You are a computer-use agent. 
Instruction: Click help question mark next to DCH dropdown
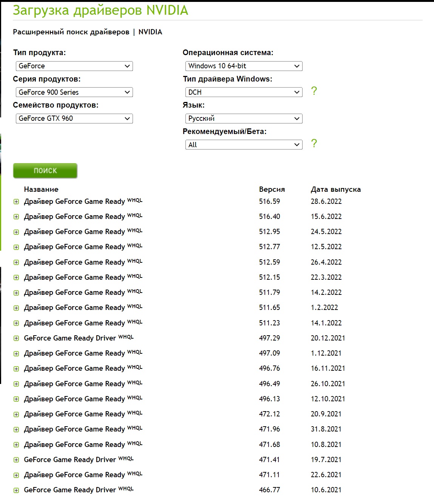click(314, 91)
